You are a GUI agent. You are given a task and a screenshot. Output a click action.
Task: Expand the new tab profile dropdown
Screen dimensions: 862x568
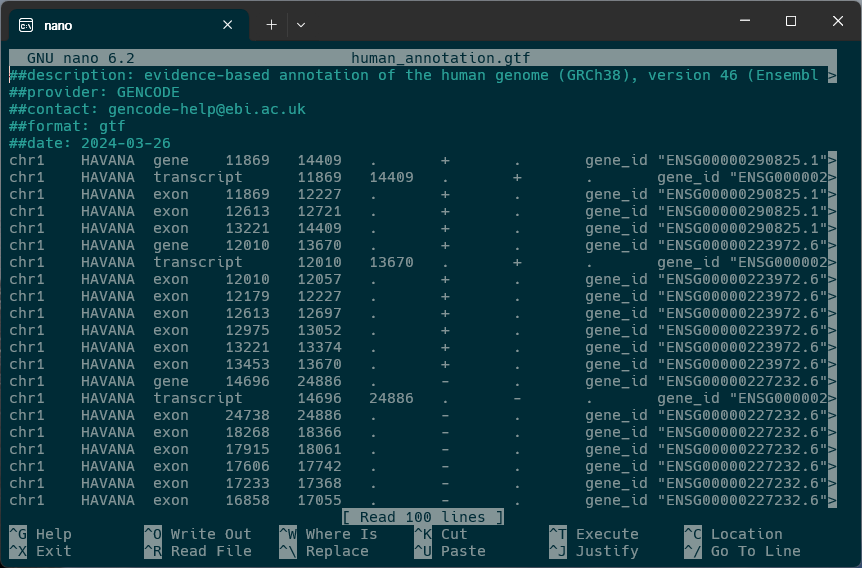tap(301, 24)
